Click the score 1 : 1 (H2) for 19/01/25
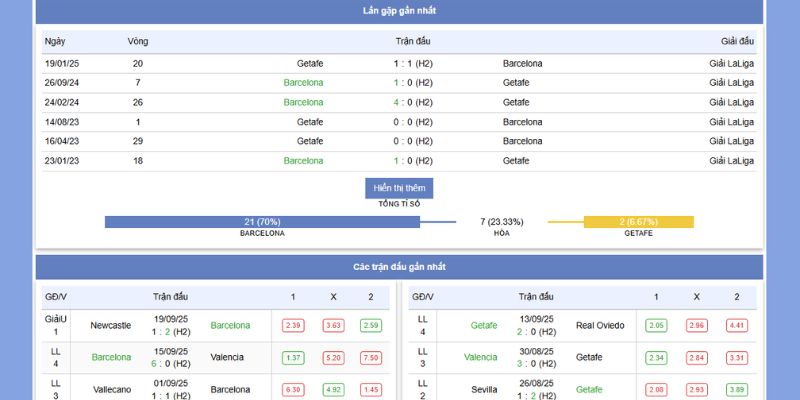800x400 pixels. (x=413, y=64)
